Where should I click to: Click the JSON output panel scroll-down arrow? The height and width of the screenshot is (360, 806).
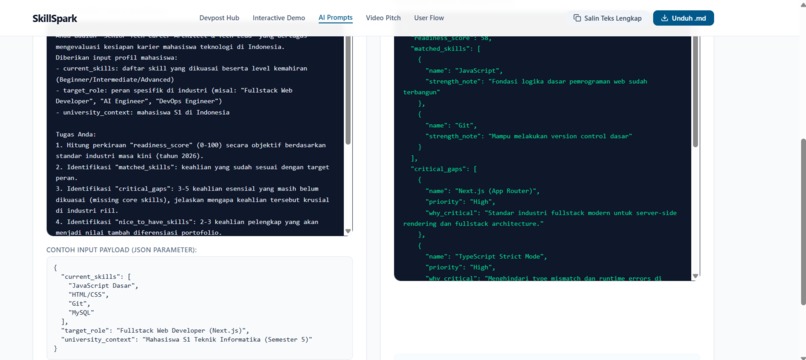click(695, 277)
